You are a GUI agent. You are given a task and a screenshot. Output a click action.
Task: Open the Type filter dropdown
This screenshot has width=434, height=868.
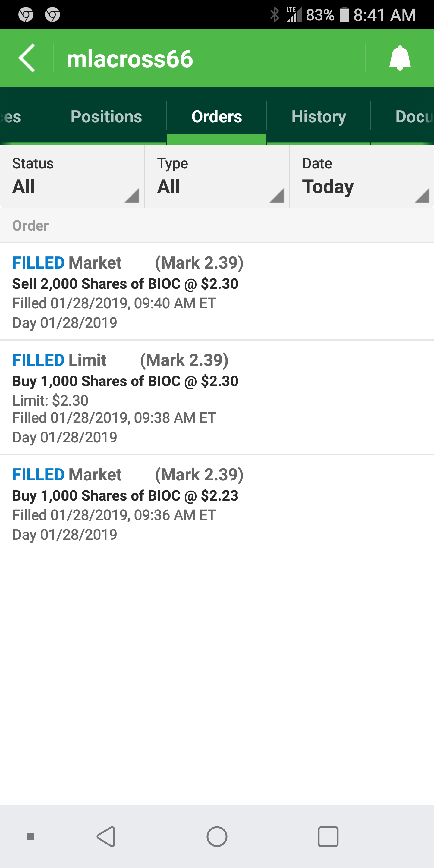[217, 177]
